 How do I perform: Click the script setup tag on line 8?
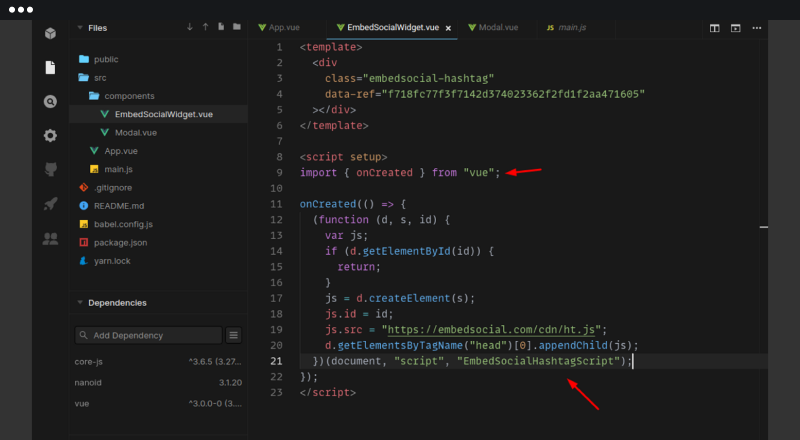pos(343,157)
